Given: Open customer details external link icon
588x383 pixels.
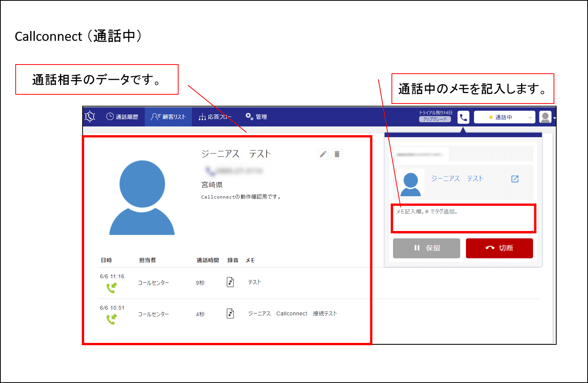Looking at the screenshot, I should point(515,179).
